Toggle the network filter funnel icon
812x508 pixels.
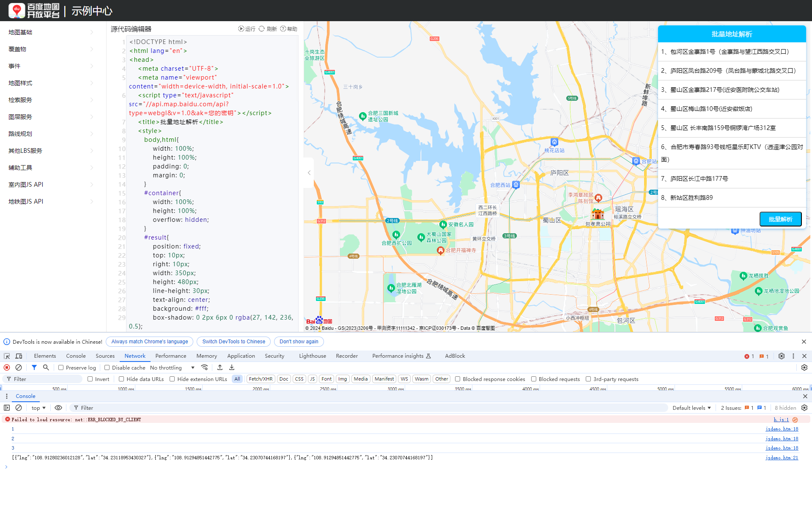click(x=34, y=367)
